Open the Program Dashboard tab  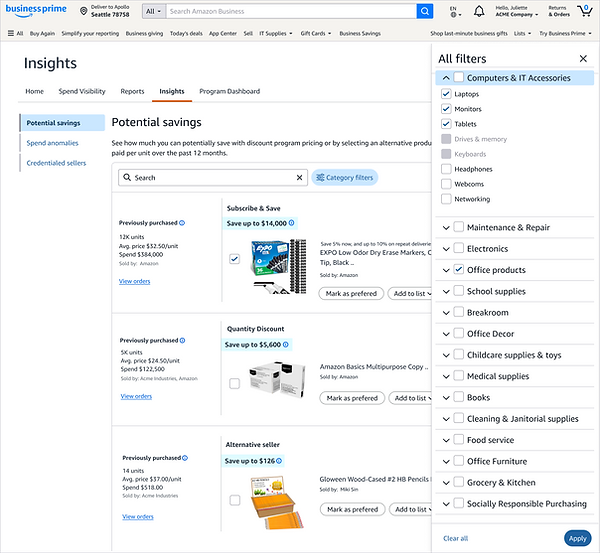230,91
